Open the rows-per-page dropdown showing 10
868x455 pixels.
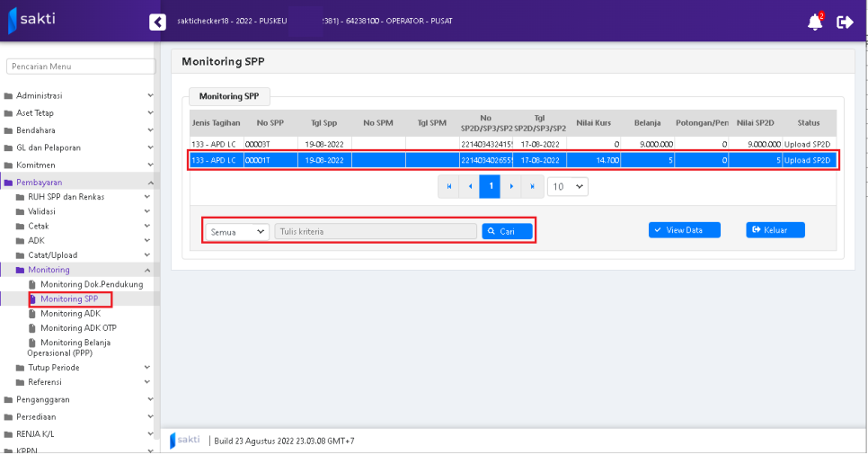[568, 187]
